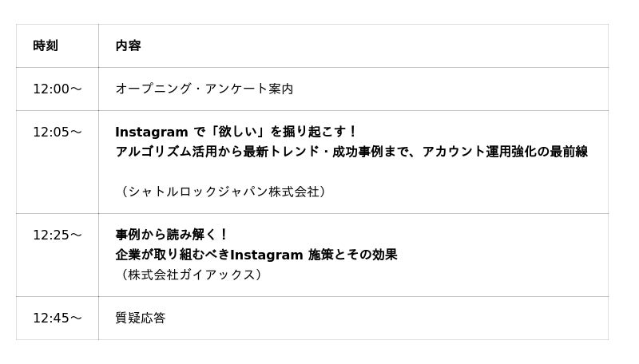Click the 事例から読み解く！ heading line

pos(172,235)
